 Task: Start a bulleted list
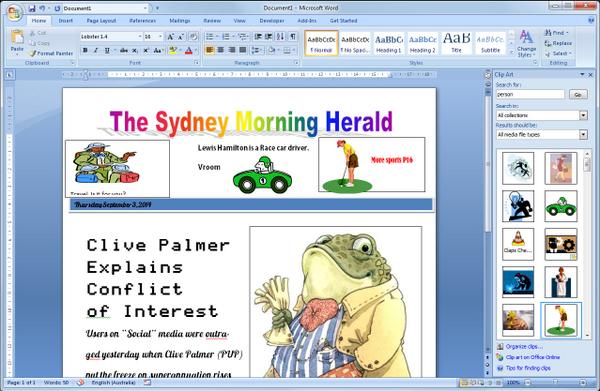click(x=209, y=37)
